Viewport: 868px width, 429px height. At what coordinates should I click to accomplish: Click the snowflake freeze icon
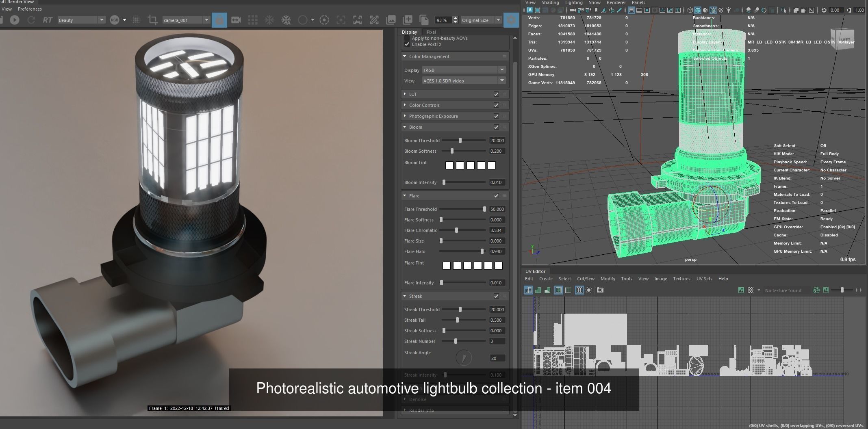coord(269,19)
